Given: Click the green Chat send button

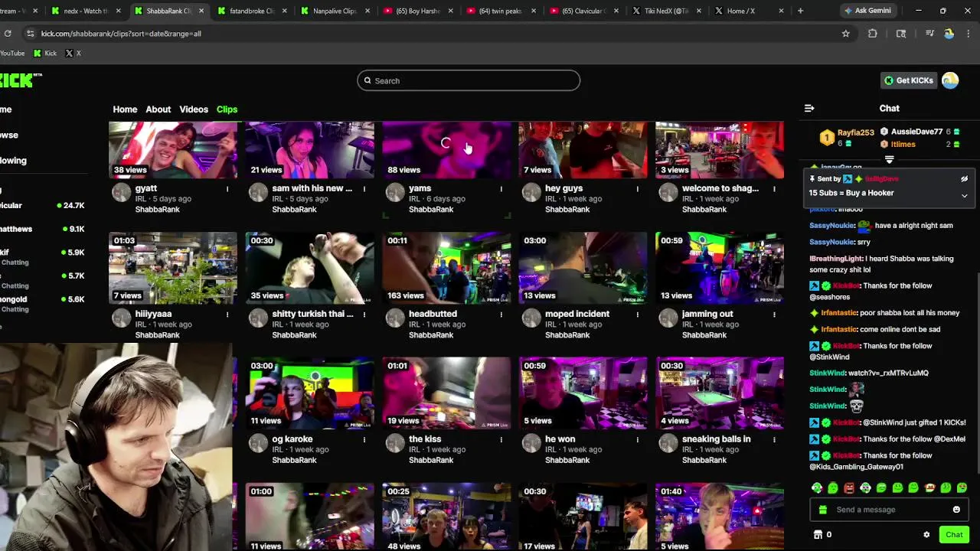Looking at the screenshot, I should (954, 535).
